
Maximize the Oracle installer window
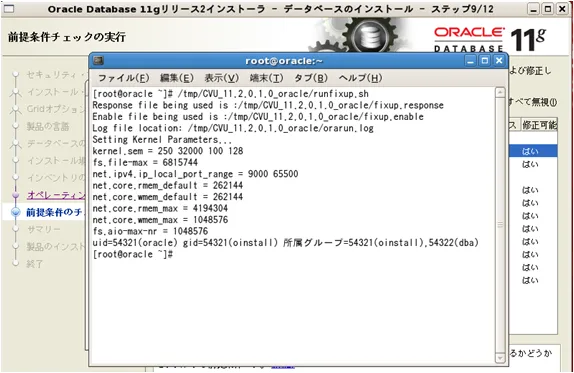(548, 9)
